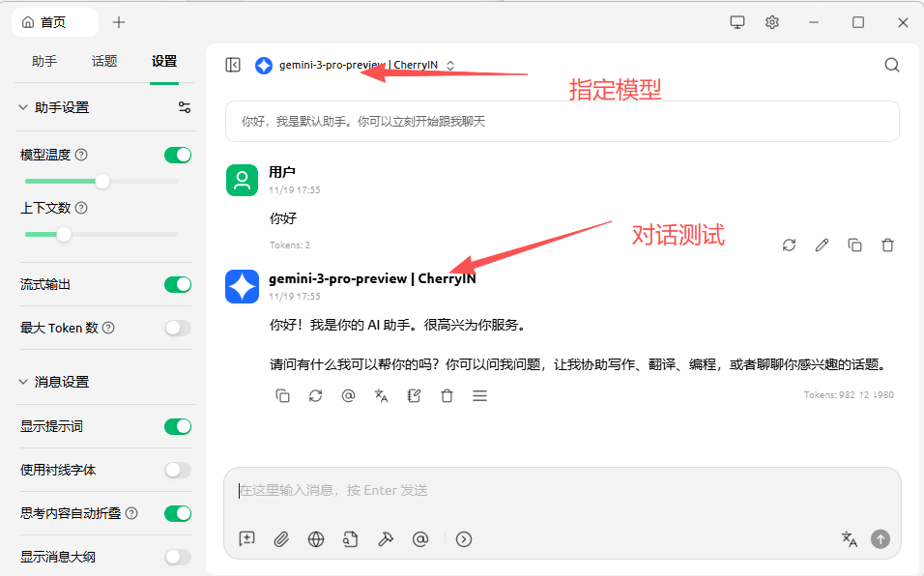Screen dimensions: 924x576
Task: Toggle off 流式输出 streaming output
Action: [178, 285]
